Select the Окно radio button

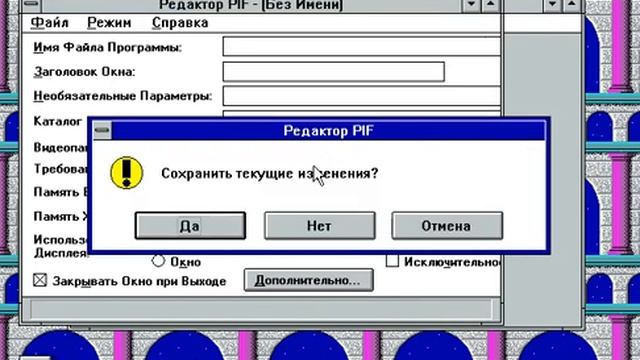pyautogui.click(x=158, y=261)
